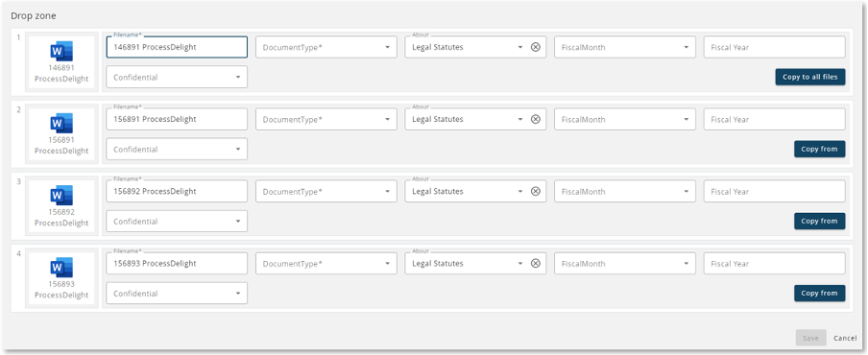Open the Confidential dropdown in row 3
The width and height of the screenshot is (868, 355).
[177, 222]
